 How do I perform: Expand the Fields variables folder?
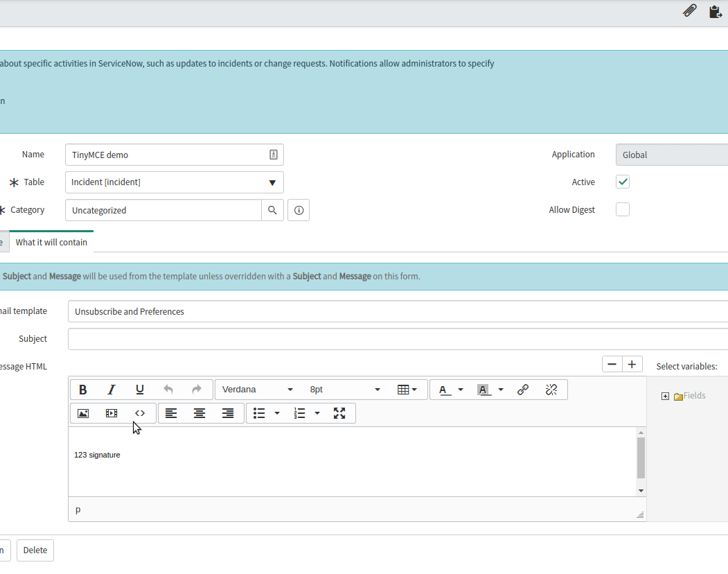point(664,396)
